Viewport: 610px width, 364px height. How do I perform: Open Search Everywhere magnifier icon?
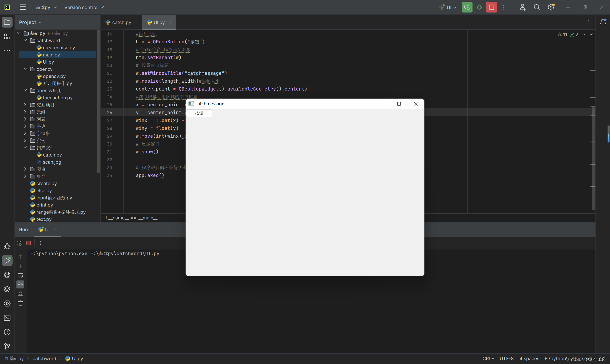tap(537, 7)
